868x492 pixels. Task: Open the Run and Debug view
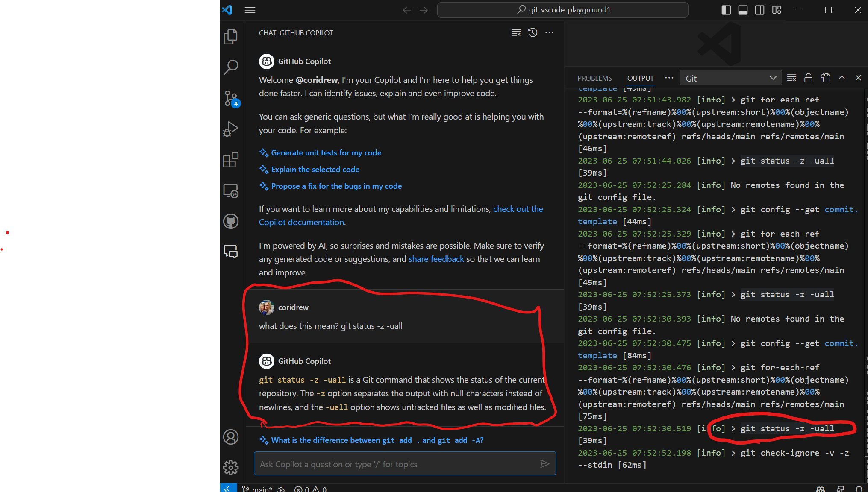tap(231, 129)
